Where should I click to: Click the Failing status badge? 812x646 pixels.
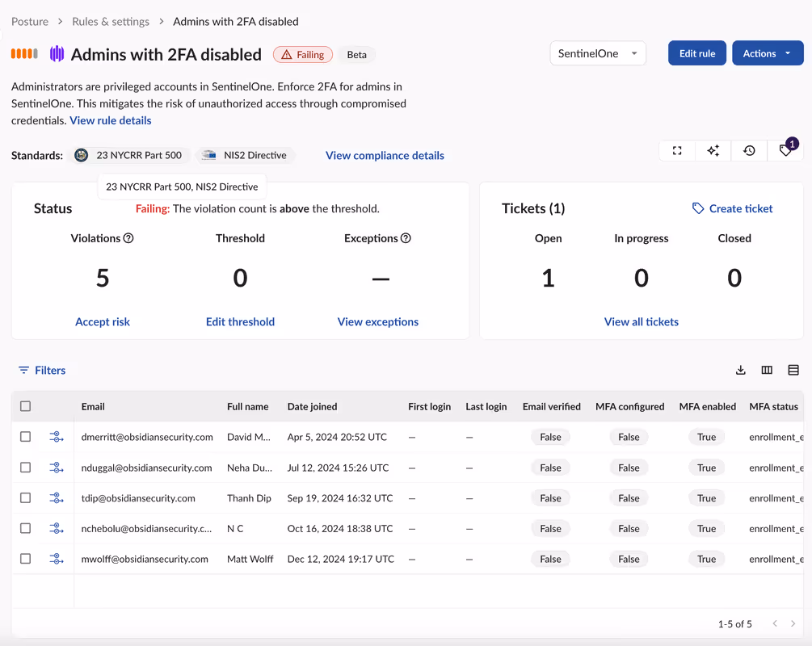coord(303,54)
